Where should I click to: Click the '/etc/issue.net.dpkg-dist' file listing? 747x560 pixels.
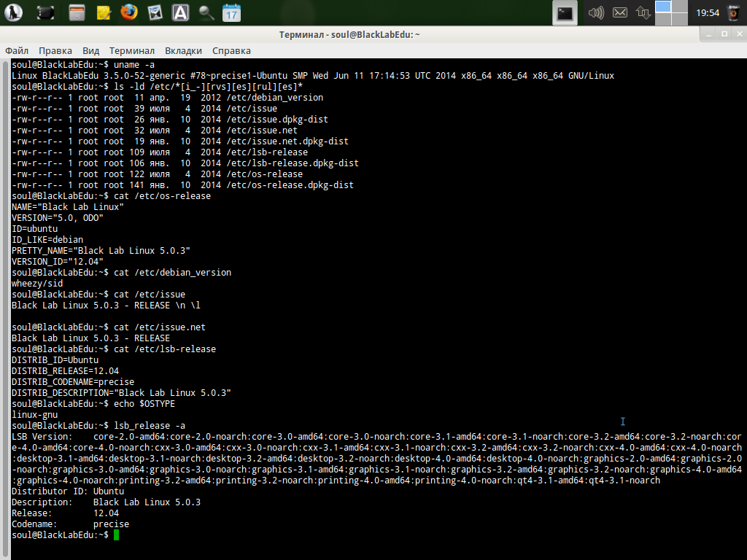click(x=287, y=141)
